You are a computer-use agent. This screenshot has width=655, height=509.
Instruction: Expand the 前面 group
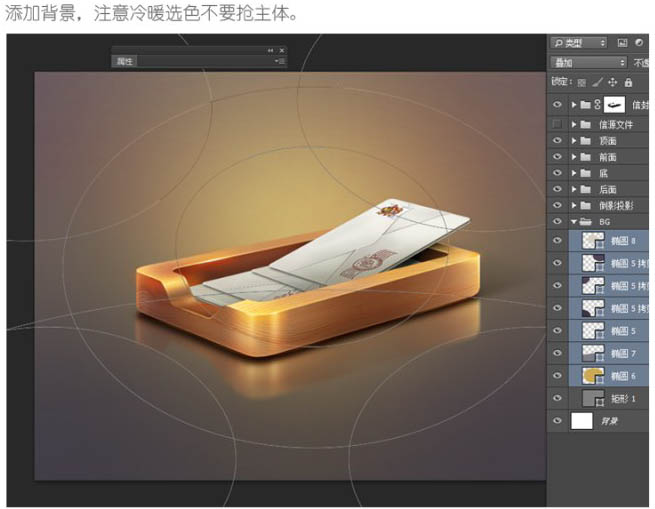coord(574,157)
